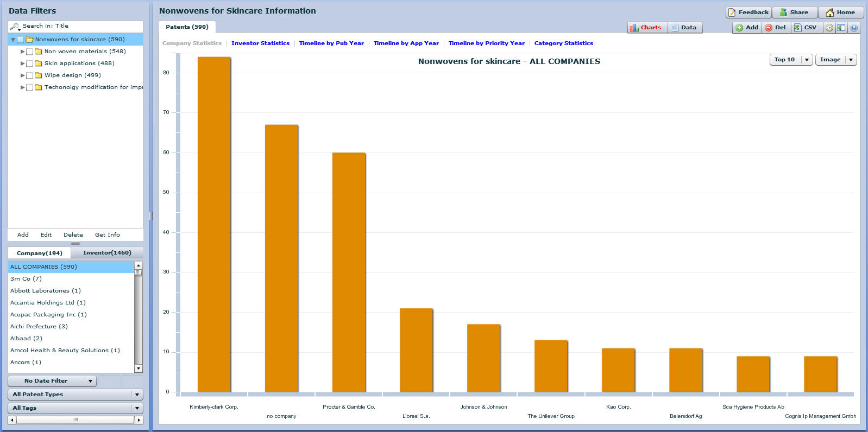Tick the Skin applications checkbox

pyautogui.click(x=30, y=63)
